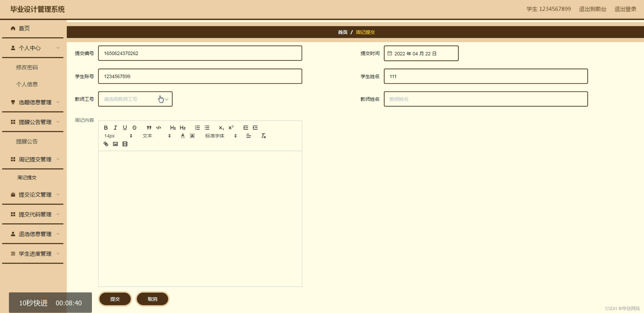The height and width of the screenshot is (313, 644).
Task: Go to 首页 in sidebar
Action: coord(24,28)
